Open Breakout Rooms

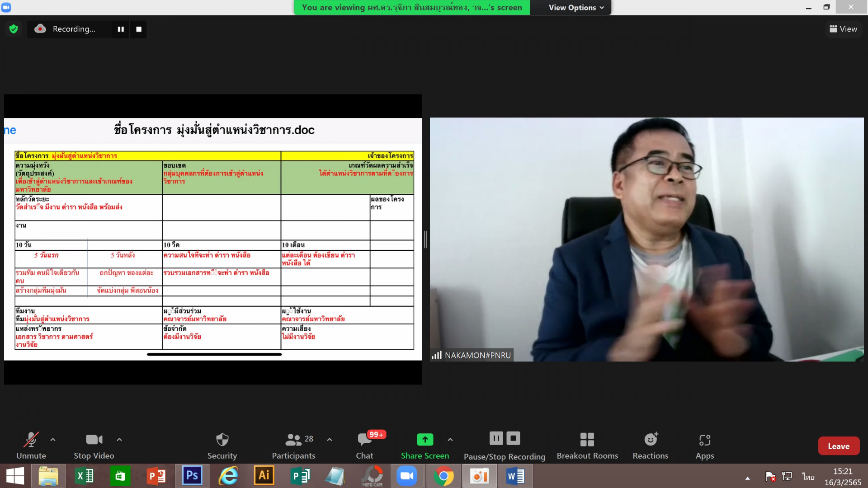pos(587,446)
